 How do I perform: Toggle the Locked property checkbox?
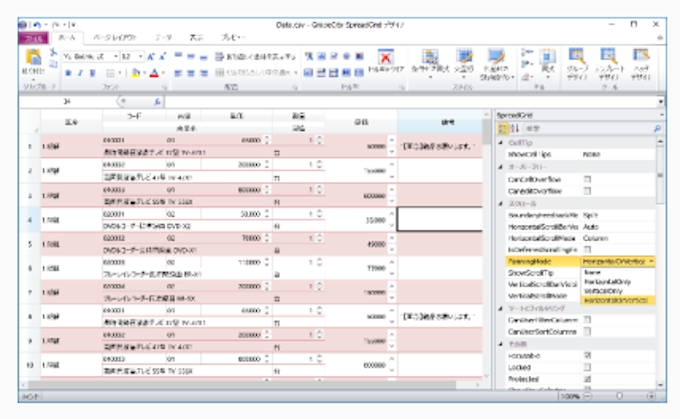[587, 368]
